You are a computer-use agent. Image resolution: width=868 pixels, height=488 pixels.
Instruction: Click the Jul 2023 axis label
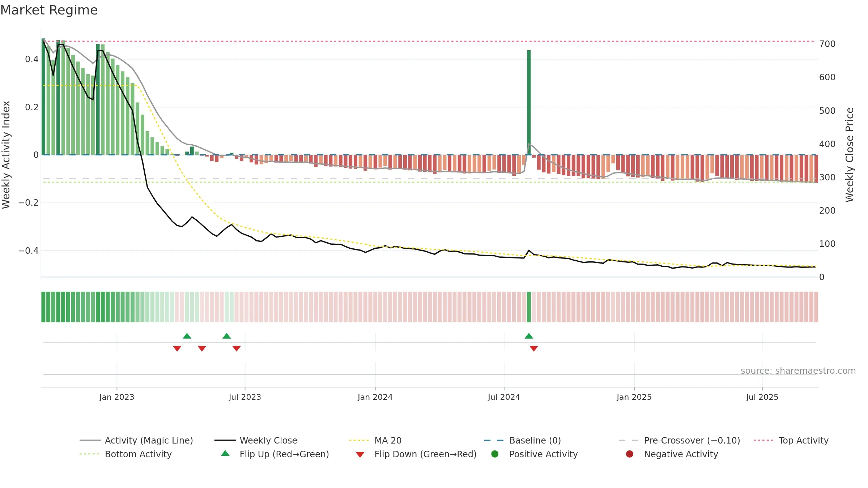click(245, 397)
